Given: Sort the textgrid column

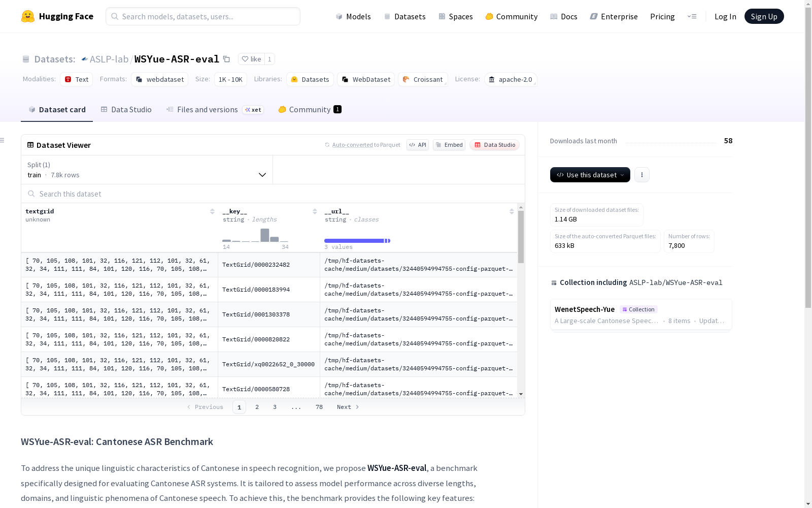Looking at the screenshot, I should (212, 211).
